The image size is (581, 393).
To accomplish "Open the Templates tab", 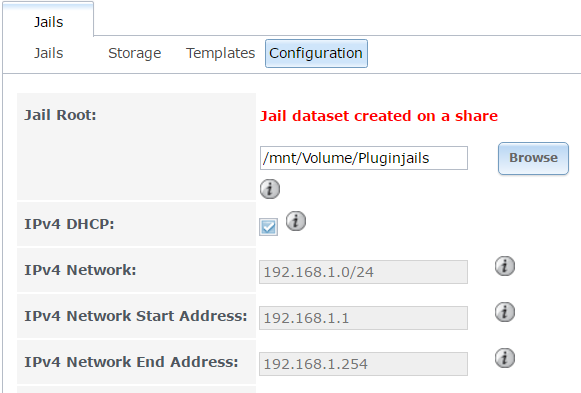I will [220, 53].
